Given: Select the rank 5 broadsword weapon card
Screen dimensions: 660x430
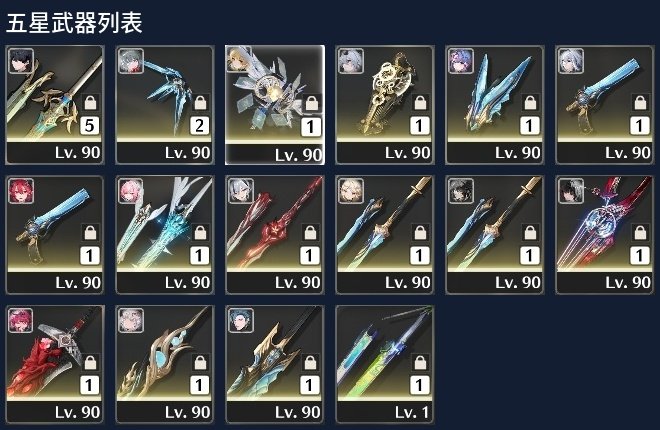Looking at the screenshot, I should pos(55,105).
